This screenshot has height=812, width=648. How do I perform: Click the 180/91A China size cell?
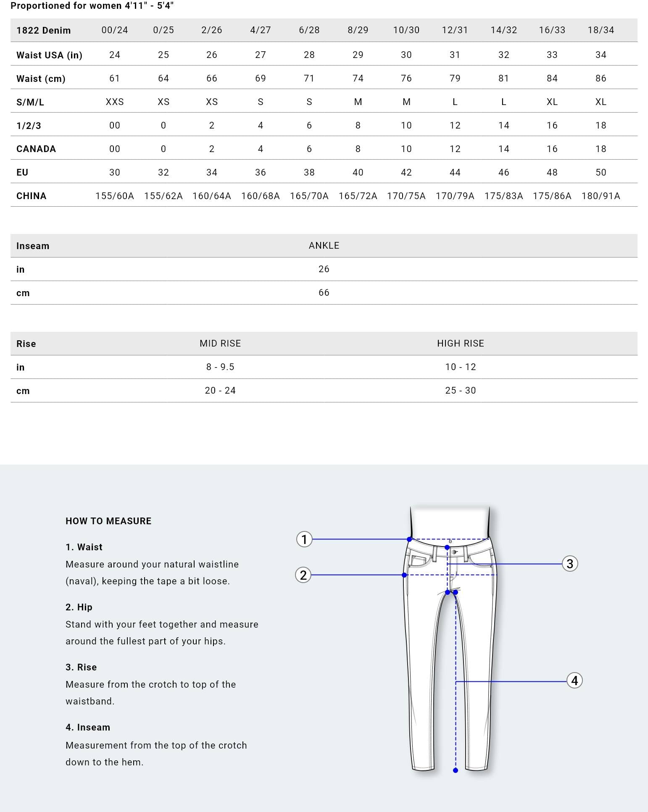tap(601, 196)
